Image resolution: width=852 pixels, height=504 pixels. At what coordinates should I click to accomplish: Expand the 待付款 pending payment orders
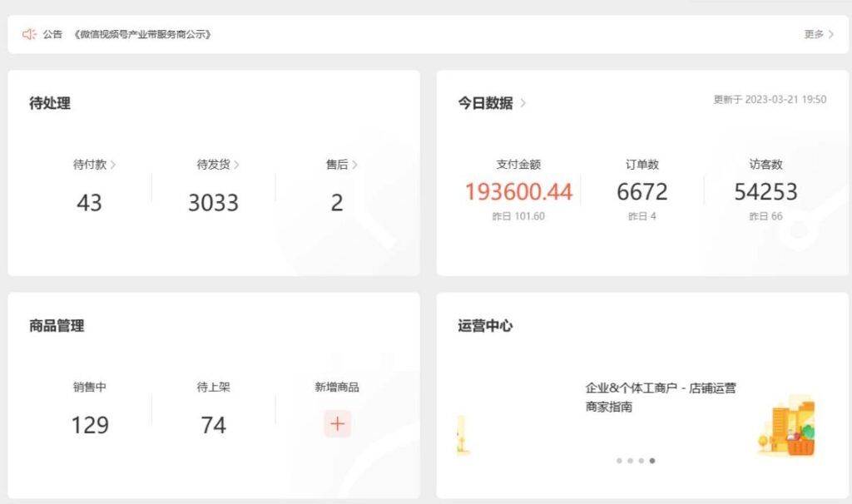pyautogui.click(x=94, y=165)
